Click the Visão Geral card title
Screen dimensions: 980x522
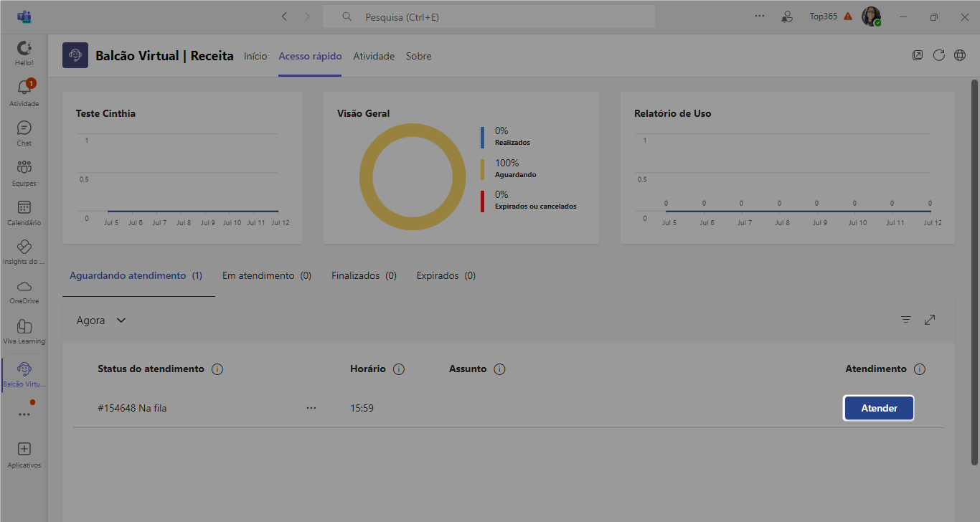[364, 113]
